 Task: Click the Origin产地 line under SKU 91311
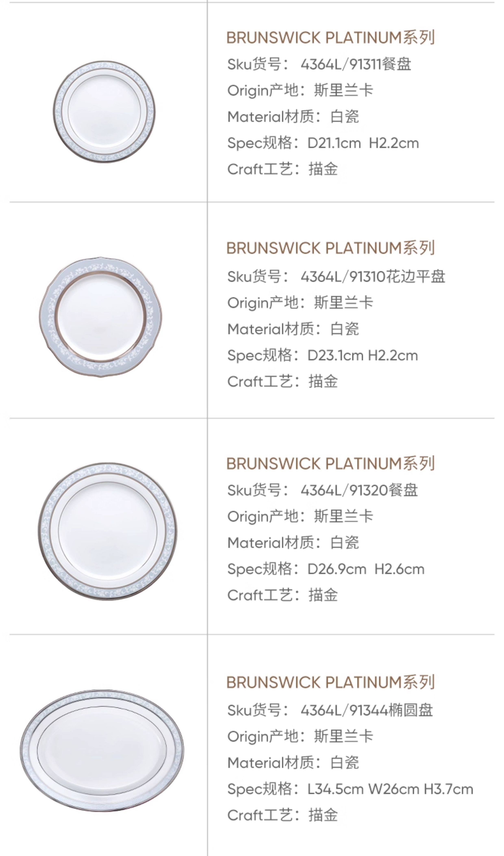click(300, 90)
